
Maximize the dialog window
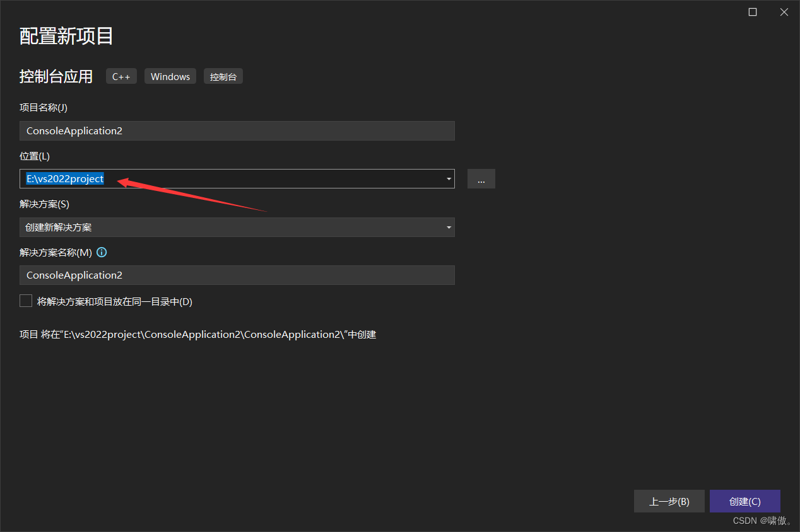pyautogui.click(x=752, y=11)
